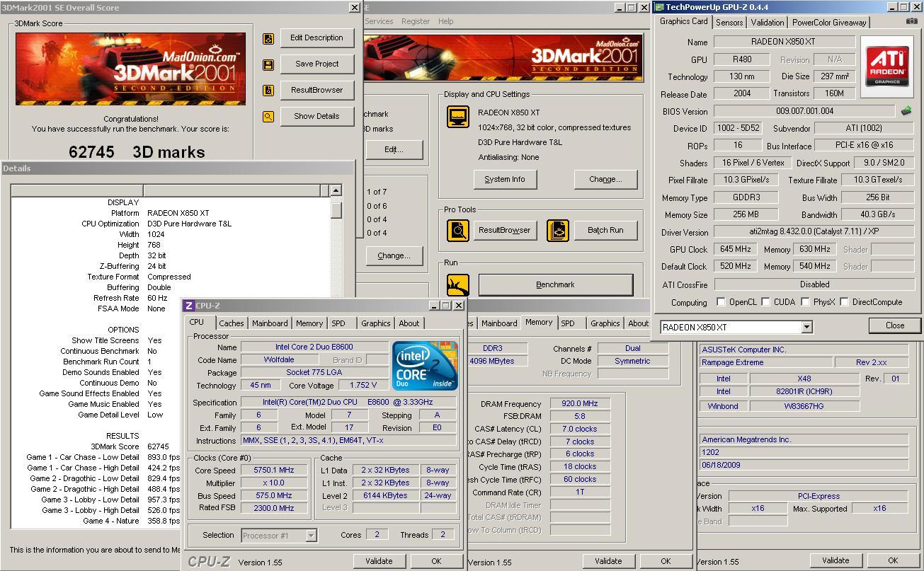Click the 3DMark2001 banner in score window
Viewport: 924px width, 571px height.
coord(130,68)
